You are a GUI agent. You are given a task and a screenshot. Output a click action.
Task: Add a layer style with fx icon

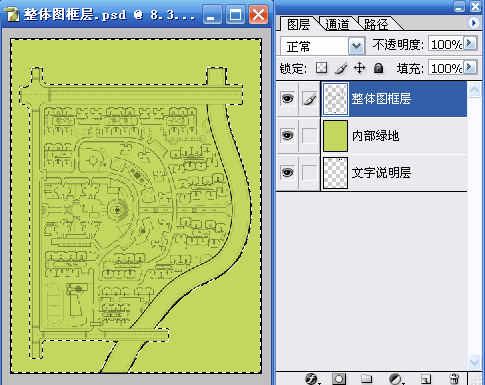point(312,379)
